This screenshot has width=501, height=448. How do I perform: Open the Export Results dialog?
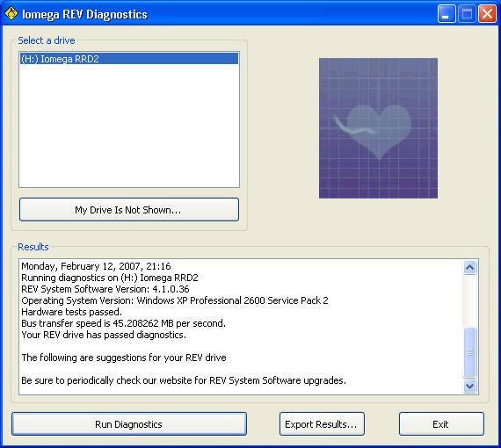(x=322, y=424)
